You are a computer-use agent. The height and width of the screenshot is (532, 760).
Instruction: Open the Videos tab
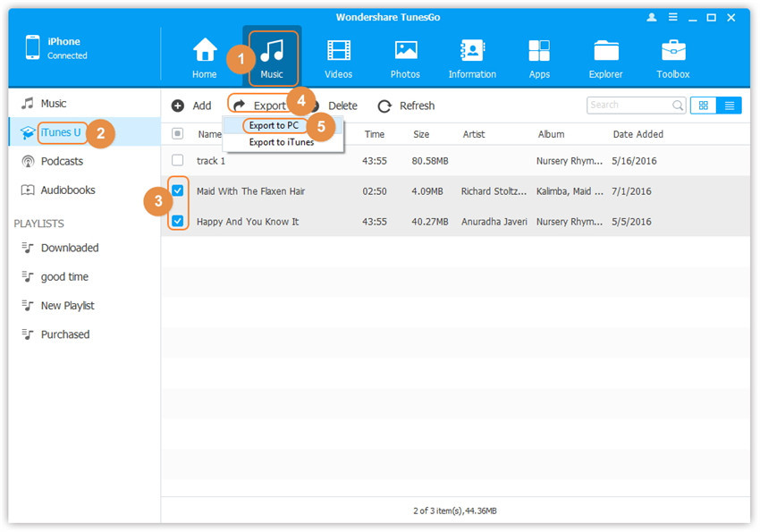[338, 57]
